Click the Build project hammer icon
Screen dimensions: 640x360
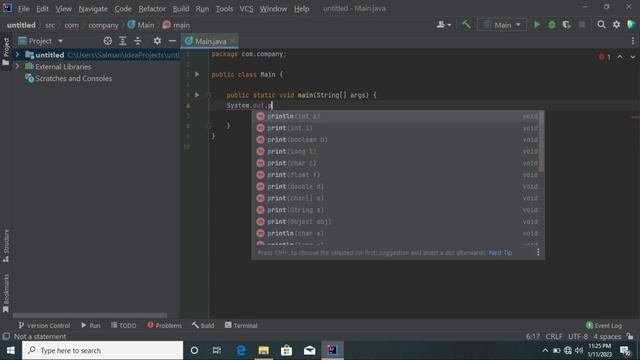point(466,24)
